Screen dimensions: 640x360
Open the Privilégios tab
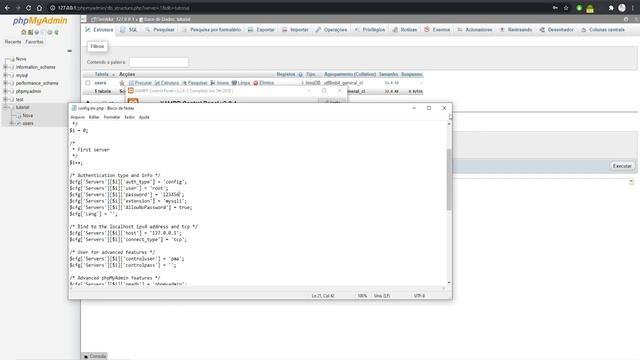tap(369, 30)
